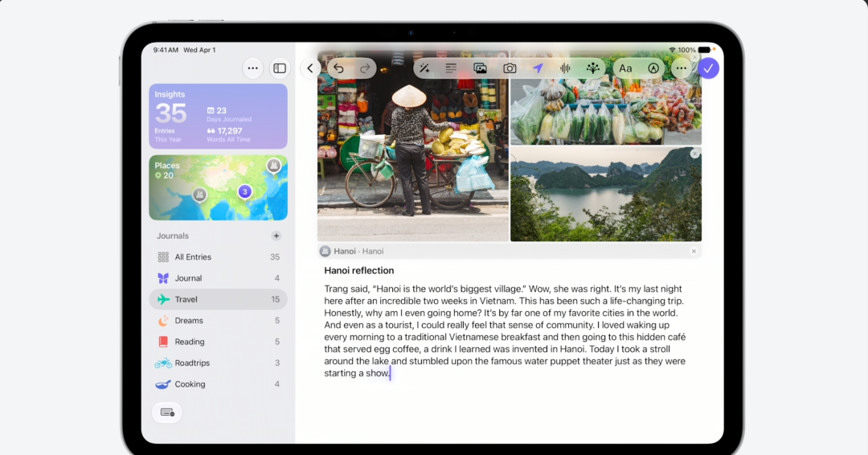Open the vegetable market photo

[606, 99]
